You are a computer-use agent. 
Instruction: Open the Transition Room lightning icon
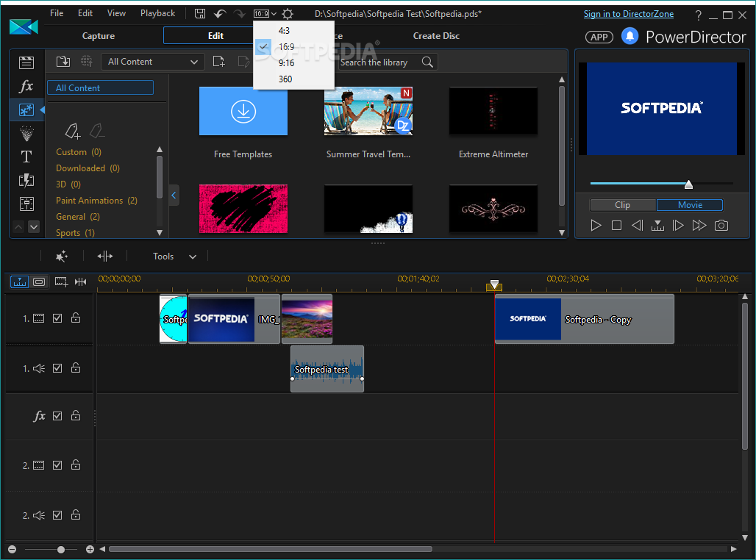click(x=26, y=181)
